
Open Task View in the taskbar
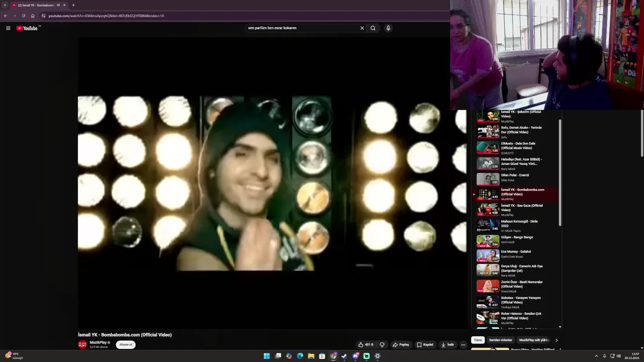click(x=278, y=356)
